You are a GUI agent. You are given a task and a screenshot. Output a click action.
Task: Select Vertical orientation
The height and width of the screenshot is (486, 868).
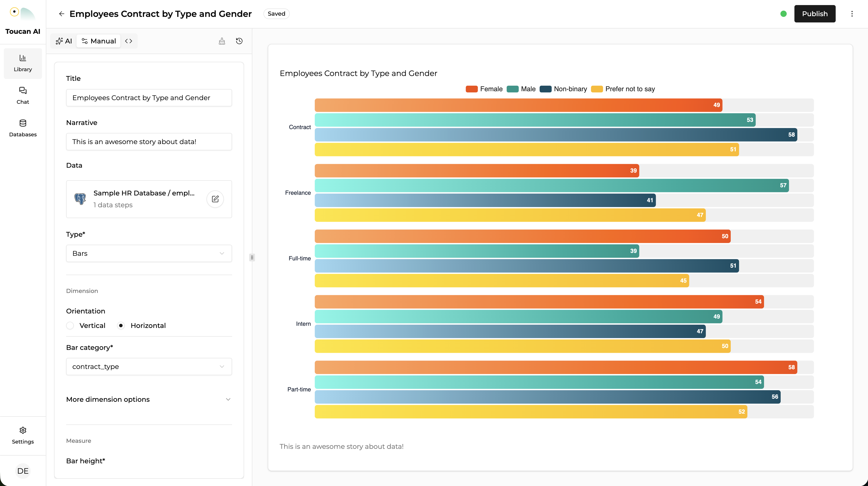click(70, 326)
